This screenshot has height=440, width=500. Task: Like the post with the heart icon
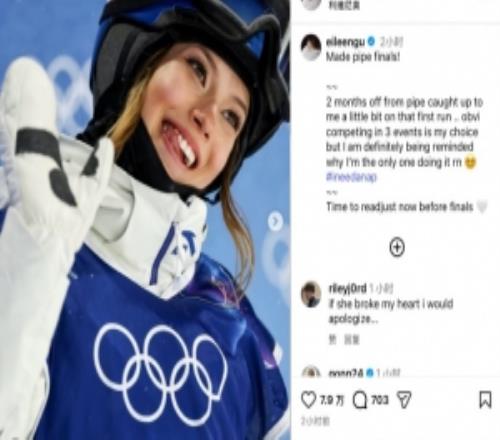308,400
